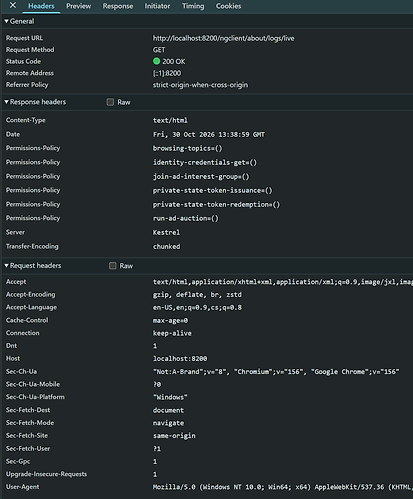The image size is (413, 499).
Task: Select Sec-Fetch-Site value same-origin
Action: [x=174, y=436]
